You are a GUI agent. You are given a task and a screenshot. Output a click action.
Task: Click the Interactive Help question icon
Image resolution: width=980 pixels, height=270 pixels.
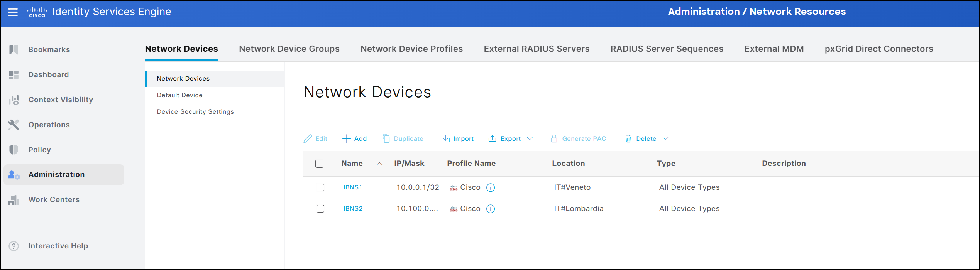tap(14, 246)
